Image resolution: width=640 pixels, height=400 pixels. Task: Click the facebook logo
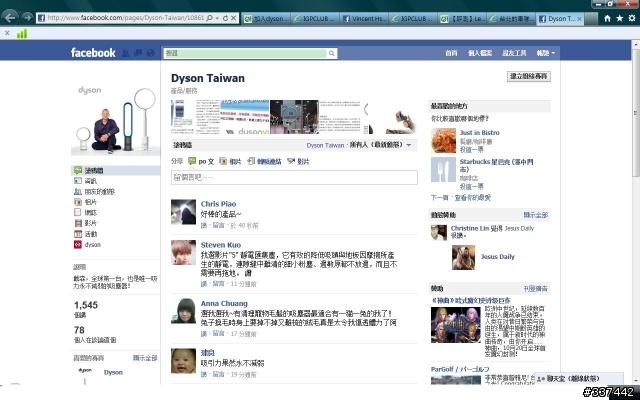click(x=93, y=53)
